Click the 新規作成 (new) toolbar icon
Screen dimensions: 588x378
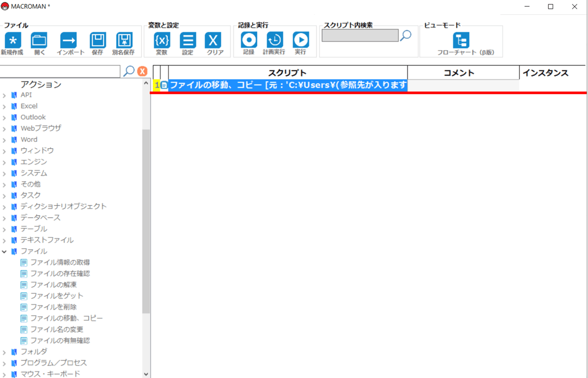[x=12, y=40]
